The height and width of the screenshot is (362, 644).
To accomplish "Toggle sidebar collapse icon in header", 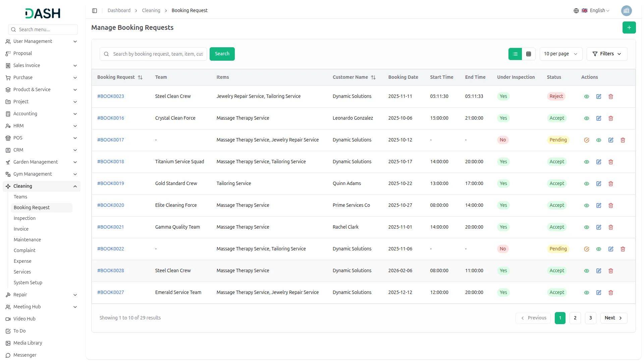I will tap(95, 11).
